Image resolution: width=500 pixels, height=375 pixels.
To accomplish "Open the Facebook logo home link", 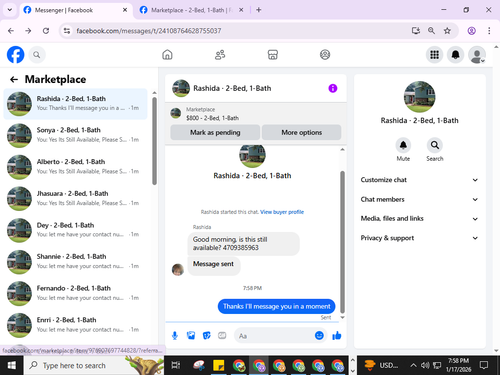I will 16,55.
